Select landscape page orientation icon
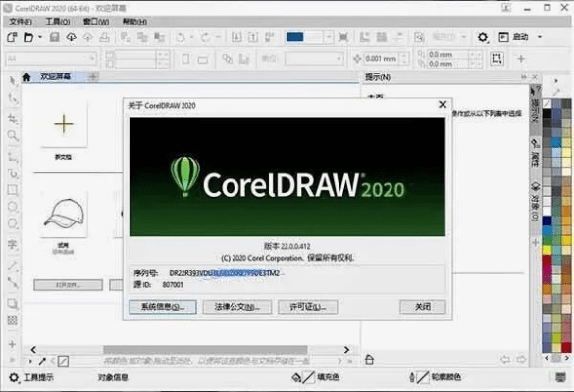The image size is (574, 392). 203,59
